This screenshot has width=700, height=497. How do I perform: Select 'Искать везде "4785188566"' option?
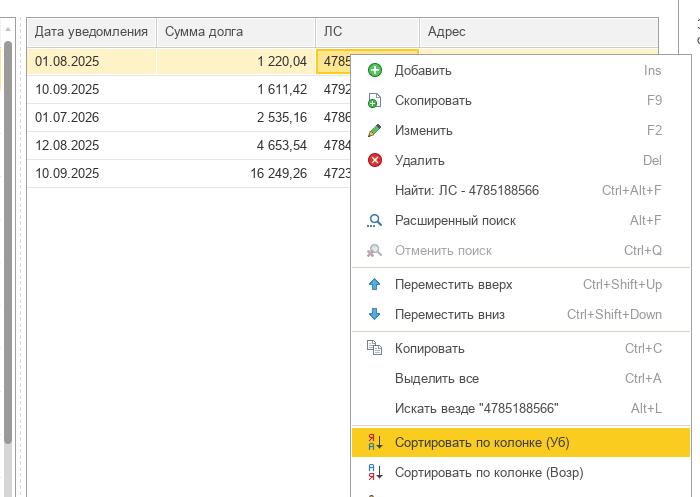tap(476, 408)
